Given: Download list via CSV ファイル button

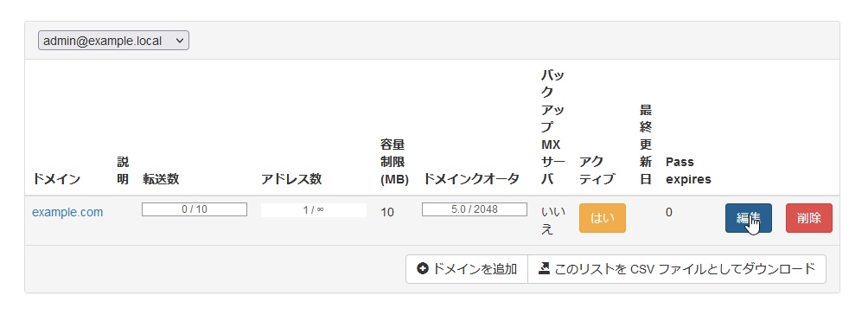Looking at the screenshot, I should (676, 269).
